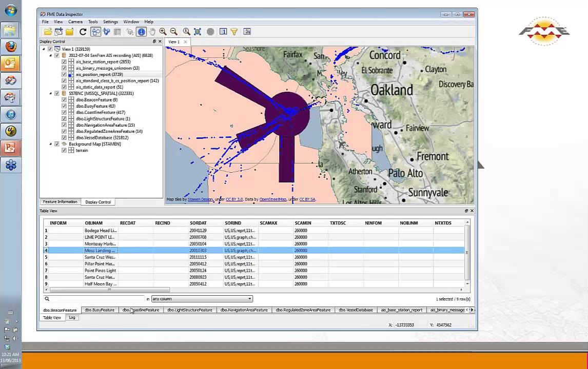Toggle the table grid toolbar icon
The image size is (588, 369).
pyautogui.click(x=117, y=32)
